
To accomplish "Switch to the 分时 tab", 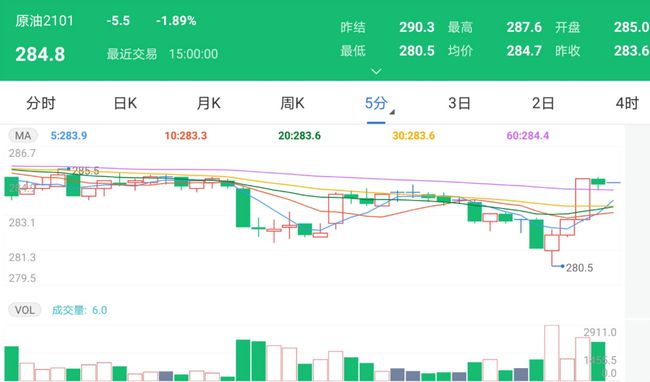I will click(41, 103).
